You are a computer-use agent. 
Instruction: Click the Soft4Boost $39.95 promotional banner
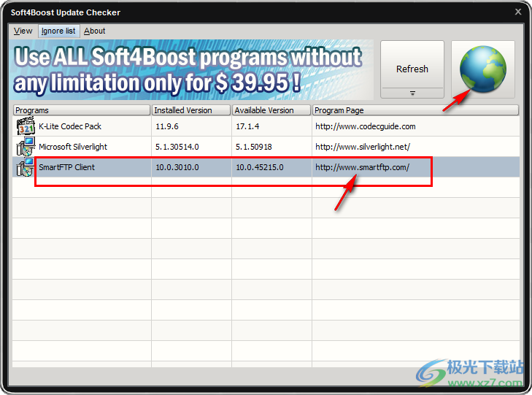191,69
